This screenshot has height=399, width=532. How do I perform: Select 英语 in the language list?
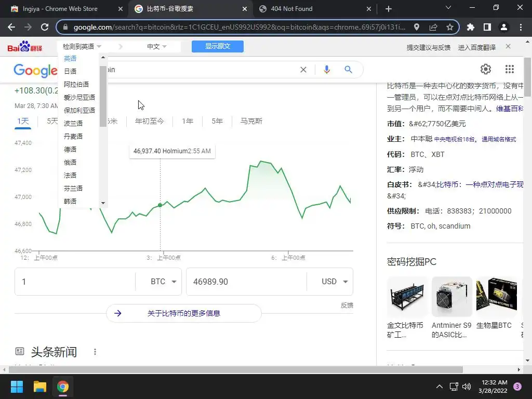coord(70,58)
